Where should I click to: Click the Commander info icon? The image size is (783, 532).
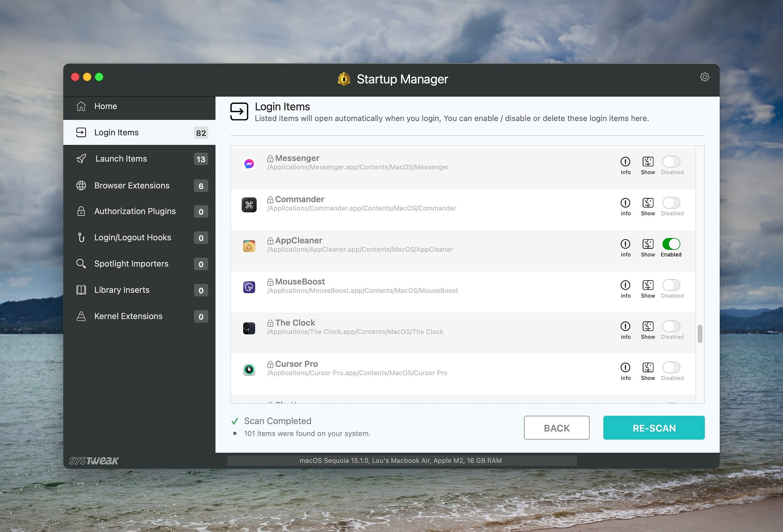coord(625,203)
